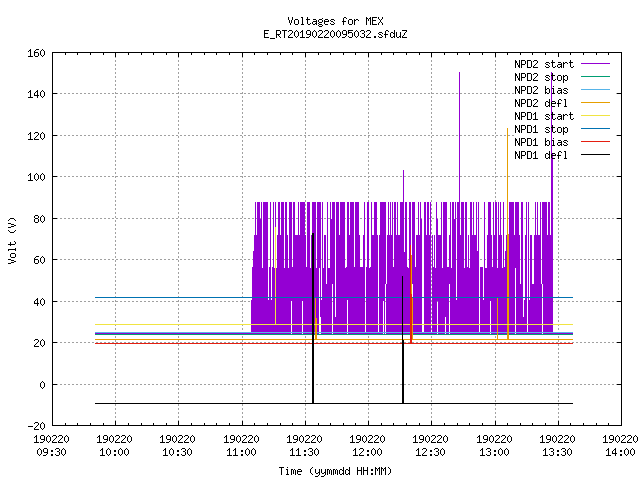Image resolution: width=640 pixels, height=480 pixels.
Task: Click the y-axis tick value 80
Action: click(x=39, y=219)
